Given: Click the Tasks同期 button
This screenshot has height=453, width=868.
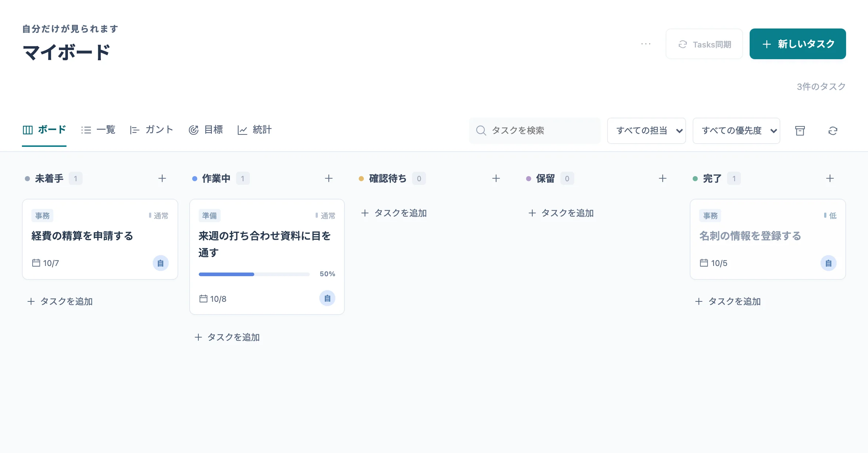Looking at the screenshot, I should pos(704,44).
